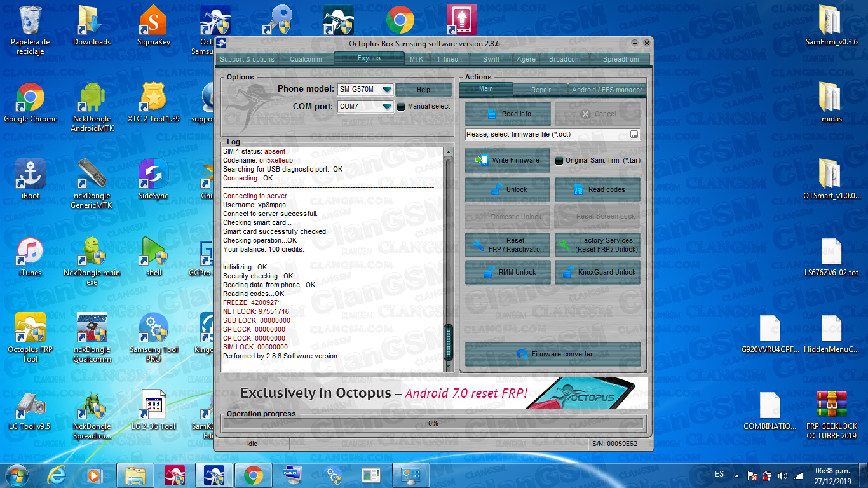Switch to the Agere tab

526,59
